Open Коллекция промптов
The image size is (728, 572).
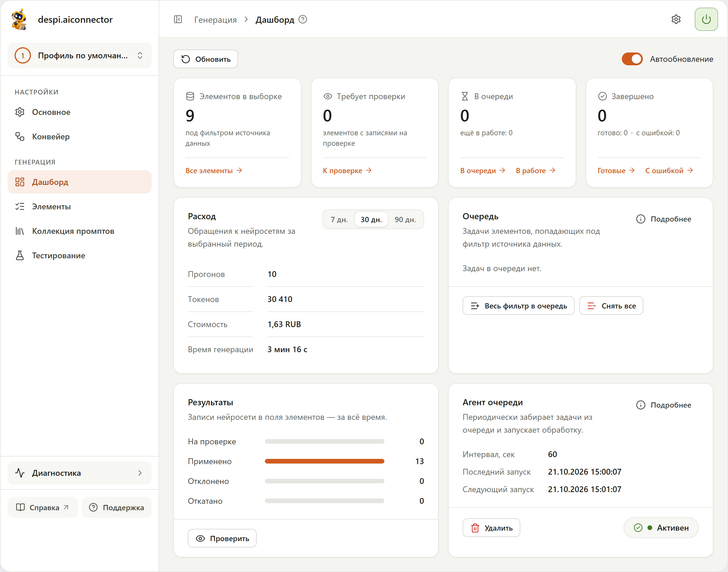79,231
